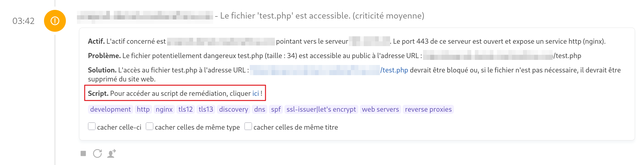Image resolution: width=644 pixels, height=165 pixels.
Task: Select the 'tls13' tag
Action: point(206,110)
